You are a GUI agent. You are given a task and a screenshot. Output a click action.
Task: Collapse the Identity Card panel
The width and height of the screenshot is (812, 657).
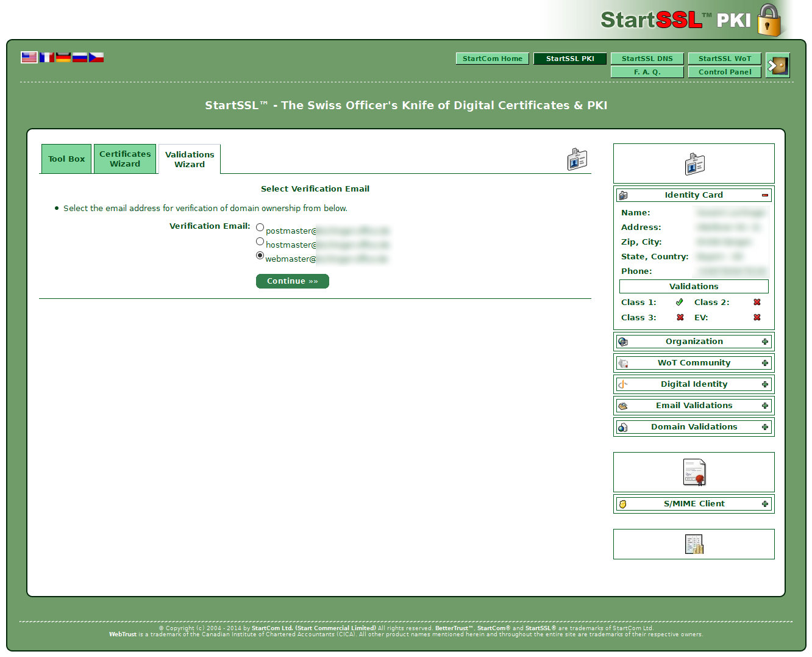click(x=765, y=195)
